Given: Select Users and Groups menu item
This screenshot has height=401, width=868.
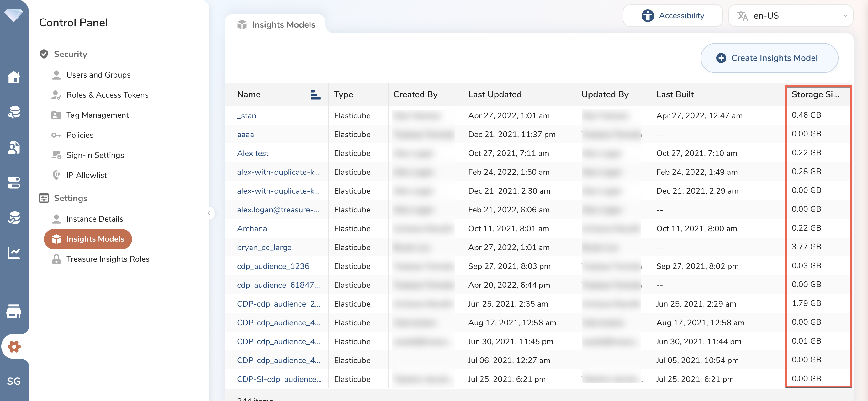Looking at the screenshot, I should pos(98,75).
